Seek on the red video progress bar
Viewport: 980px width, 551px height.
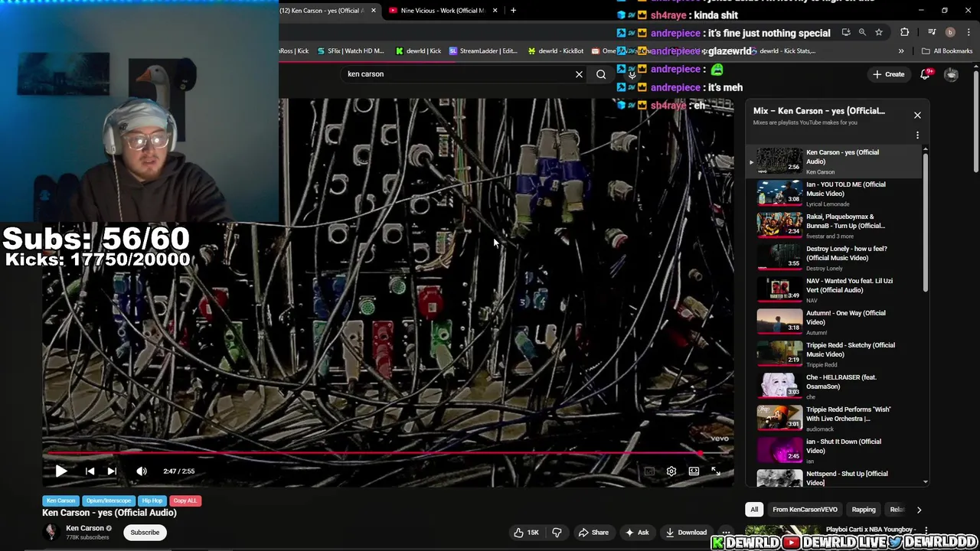coord(388,454)
